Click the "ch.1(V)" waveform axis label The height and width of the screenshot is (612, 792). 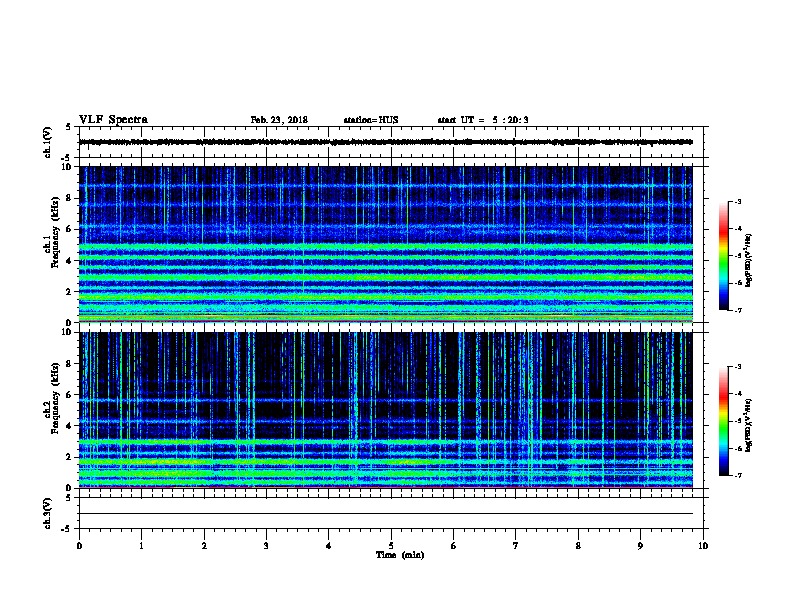pos(47,142)
